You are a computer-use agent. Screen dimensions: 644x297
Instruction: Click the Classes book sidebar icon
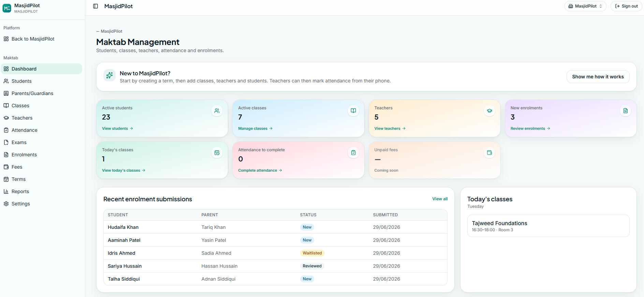(x=6, y=106)
